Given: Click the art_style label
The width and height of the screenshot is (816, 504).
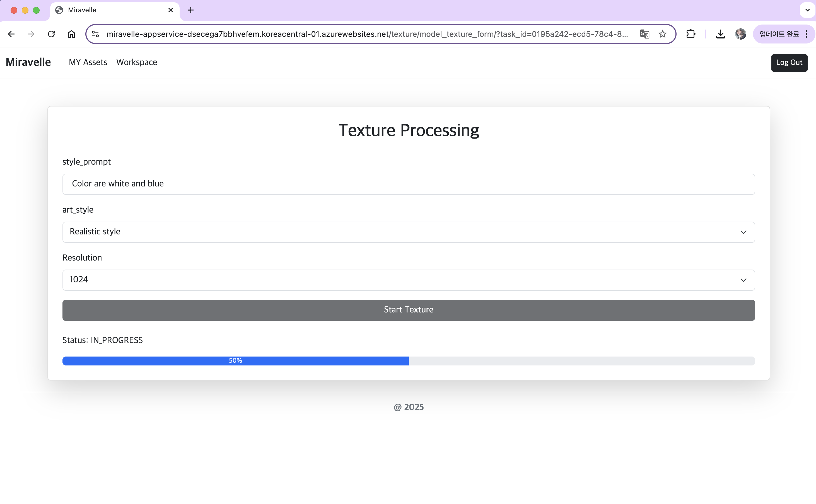Looking at the screenshot, I should pyautogui.click(x=78, y=210).
